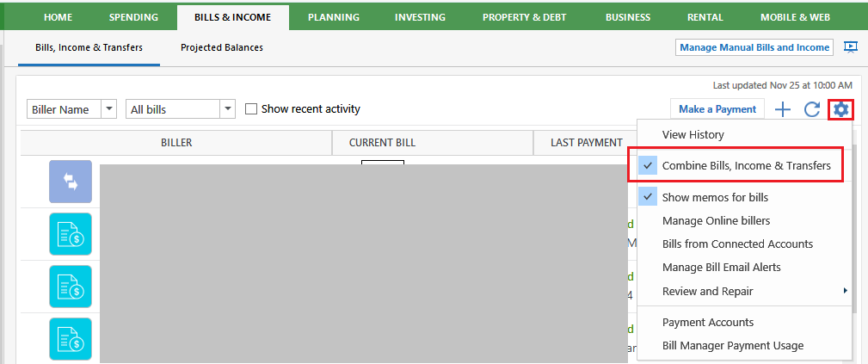This screenshot has height=364, width=868.
Task: Select the purple transfer arrows biller icon
Action: [x=71, y=182]
